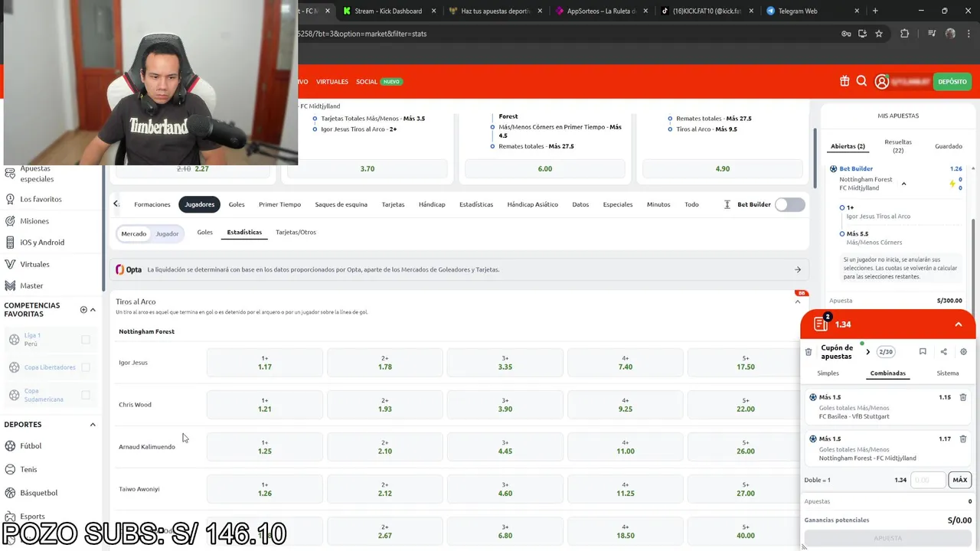Move market tabs back with left arrow

[116, 204]
